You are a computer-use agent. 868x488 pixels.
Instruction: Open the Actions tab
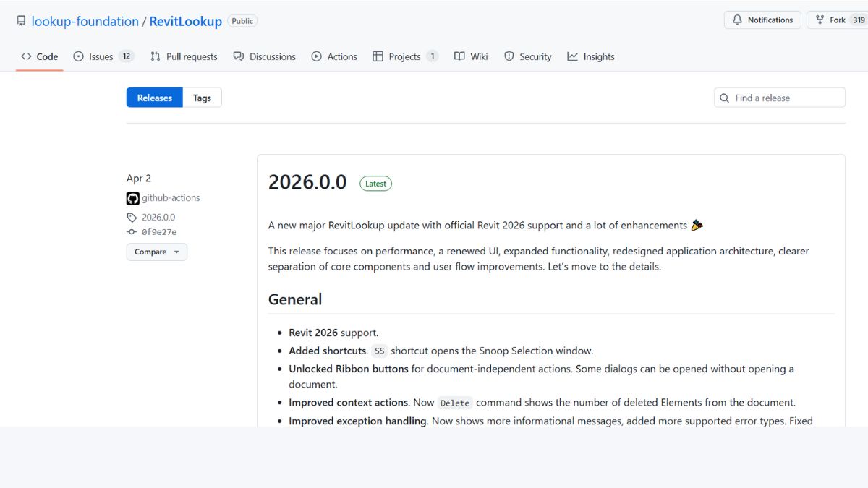click(x=334, y=56)
